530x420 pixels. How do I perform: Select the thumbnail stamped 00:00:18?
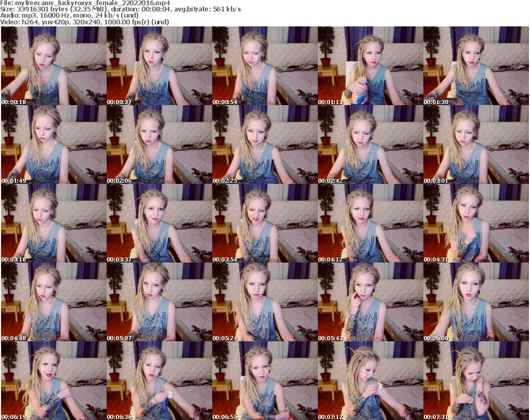pyautogui.click(x=54, y=66)
